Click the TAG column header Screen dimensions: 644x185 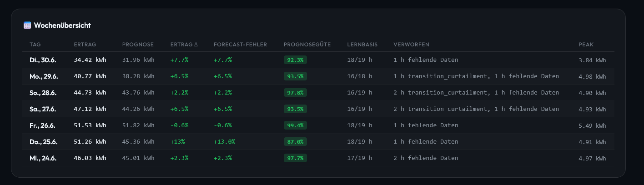tap(35, 45)
